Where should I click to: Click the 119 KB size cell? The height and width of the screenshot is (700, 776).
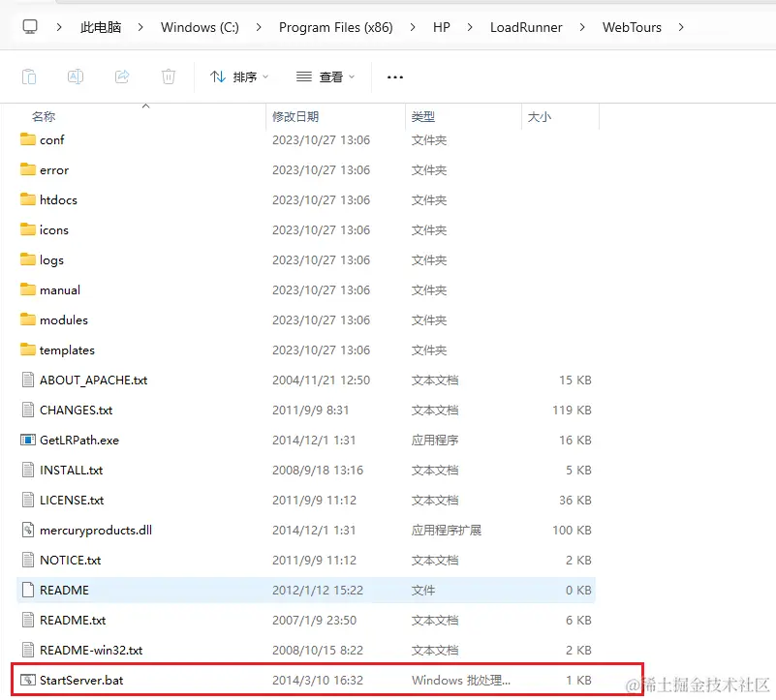click(x=572, y=411)
